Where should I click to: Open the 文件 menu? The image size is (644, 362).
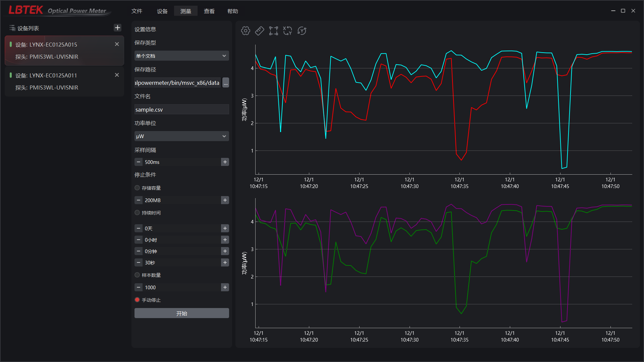pyautogui.click(x=137, y=11)
